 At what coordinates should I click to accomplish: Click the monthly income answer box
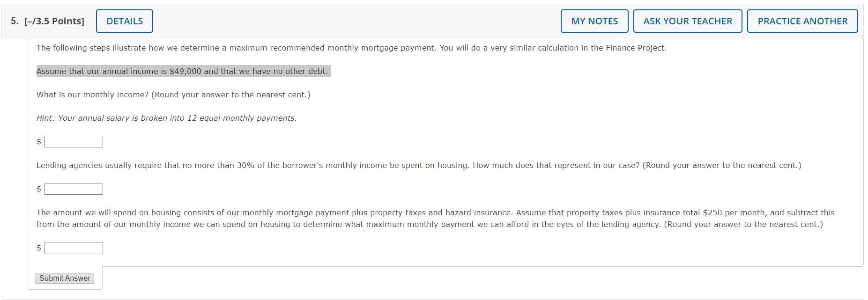click(73, 141)
